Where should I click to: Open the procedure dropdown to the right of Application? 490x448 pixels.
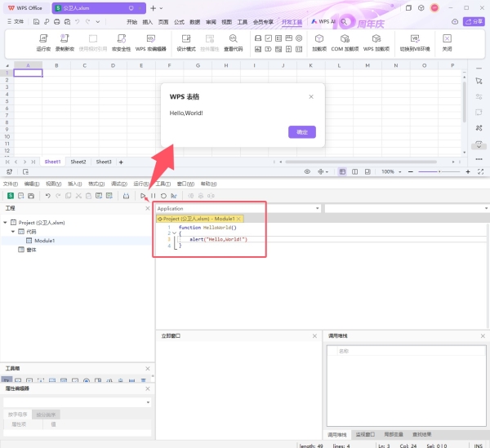pos(486,208)
